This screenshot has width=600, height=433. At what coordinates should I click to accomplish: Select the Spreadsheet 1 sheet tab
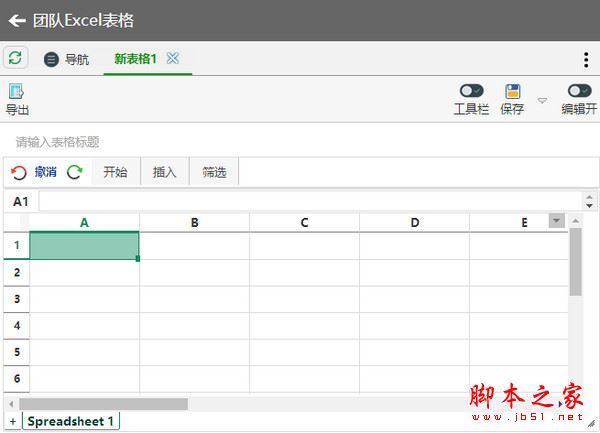[x=71, y=421]
